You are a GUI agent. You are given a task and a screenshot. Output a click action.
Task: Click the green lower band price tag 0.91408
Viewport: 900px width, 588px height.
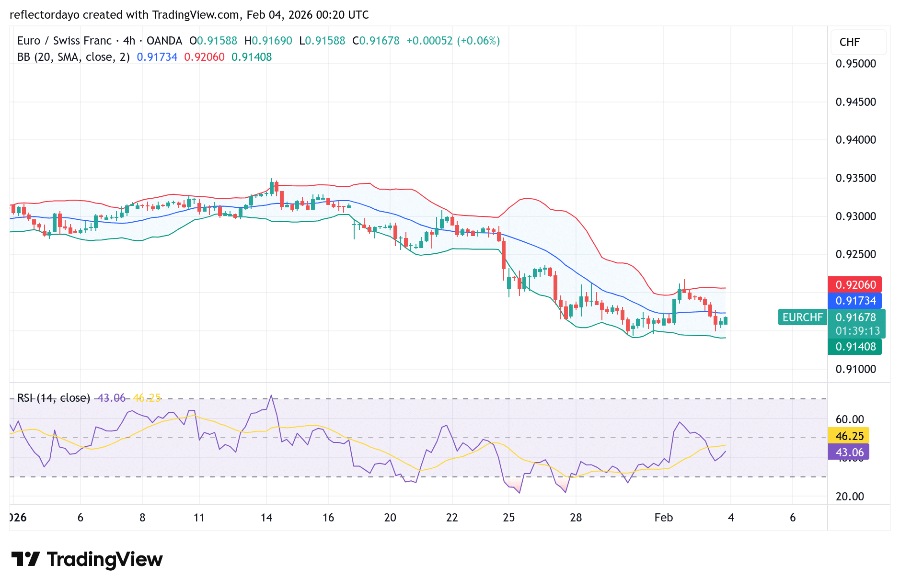coord(855,346)
